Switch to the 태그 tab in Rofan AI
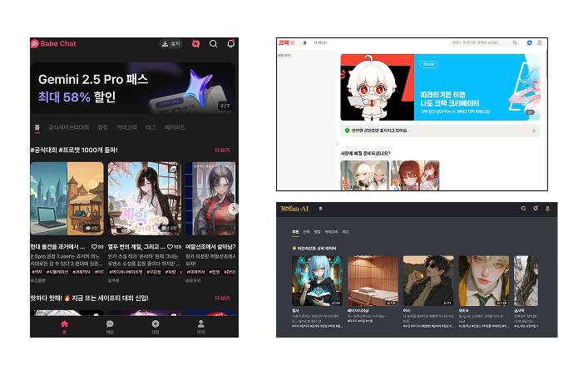 [346, 232]
